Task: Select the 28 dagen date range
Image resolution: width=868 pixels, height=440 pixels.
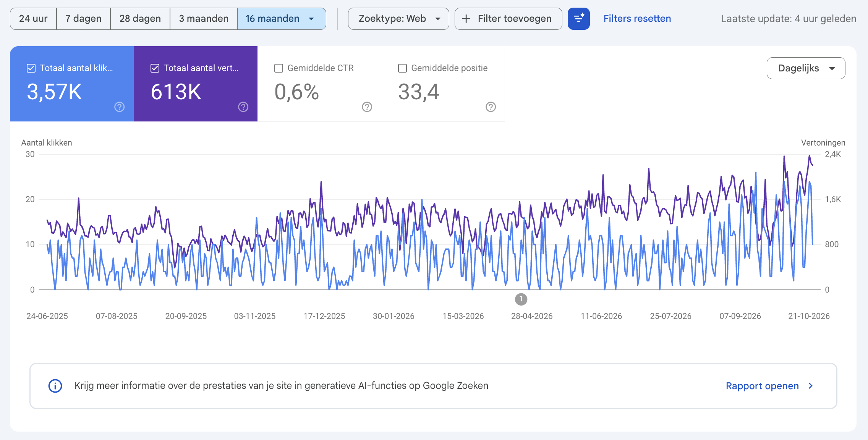Action: click(x=140, y=19)
